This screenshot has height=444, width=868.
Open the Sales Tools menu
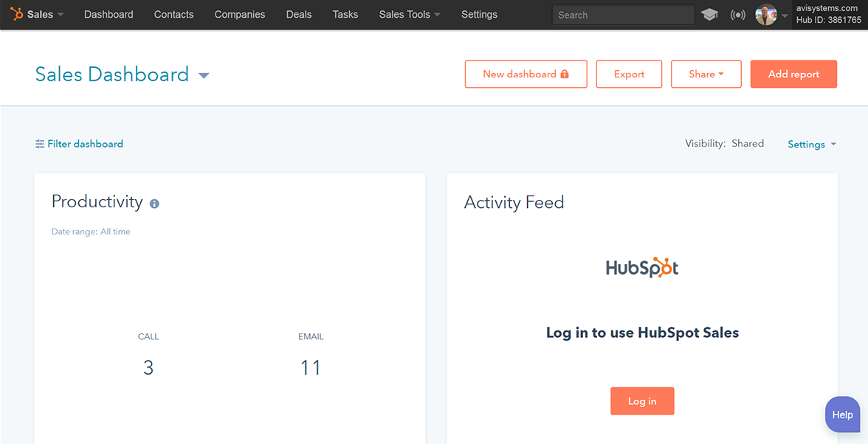click(409, 14)
